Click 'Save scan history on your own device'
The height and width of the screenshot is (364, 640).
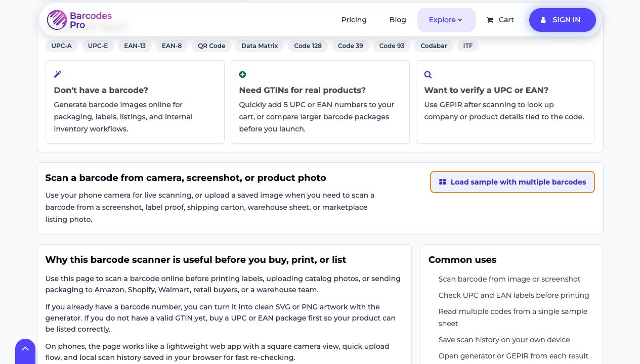(504, 340)
